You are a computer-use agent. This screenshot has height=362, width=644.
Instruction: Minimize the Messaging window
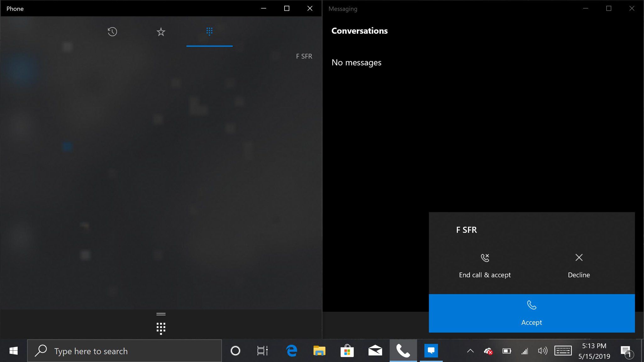(x=586, y=8)
